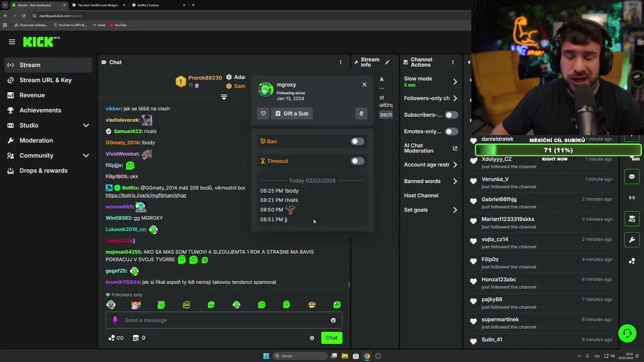Click the Send a message field
The width and height of the screenshot is (644, 362).
(x=224, y=320)
